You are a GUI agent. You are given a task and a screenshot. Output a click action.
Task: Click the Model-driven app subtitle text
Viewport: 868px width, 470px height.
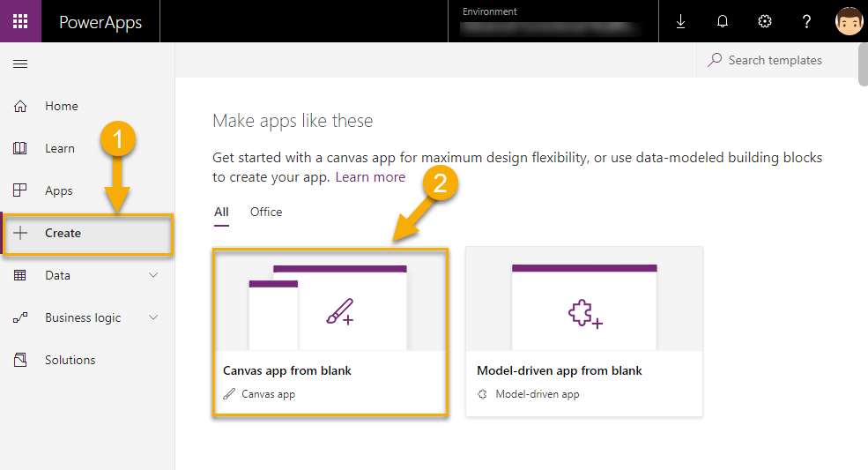(x=538, y=394)
